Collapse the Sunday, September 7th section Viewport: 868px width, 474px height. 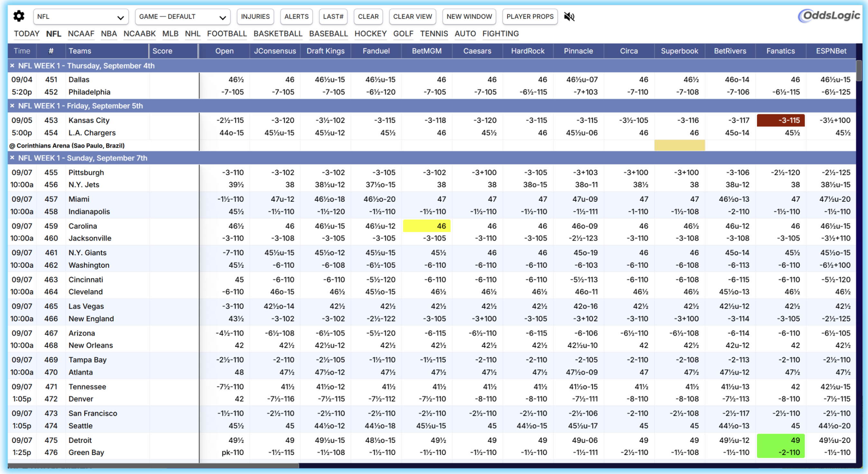click(12, 158)
